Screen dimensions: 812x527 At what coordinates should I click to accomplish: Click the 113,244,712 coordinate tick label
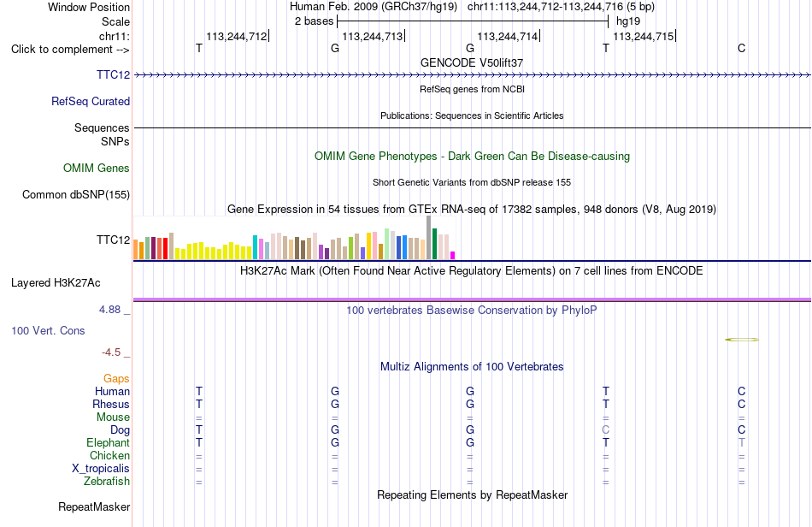click(237, 36)
